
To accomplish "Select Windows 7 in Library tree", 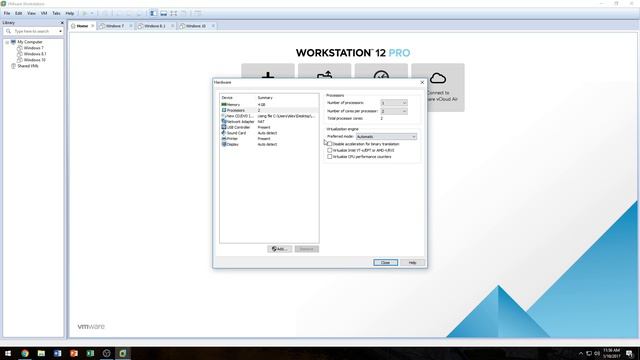I will (33, 48).
